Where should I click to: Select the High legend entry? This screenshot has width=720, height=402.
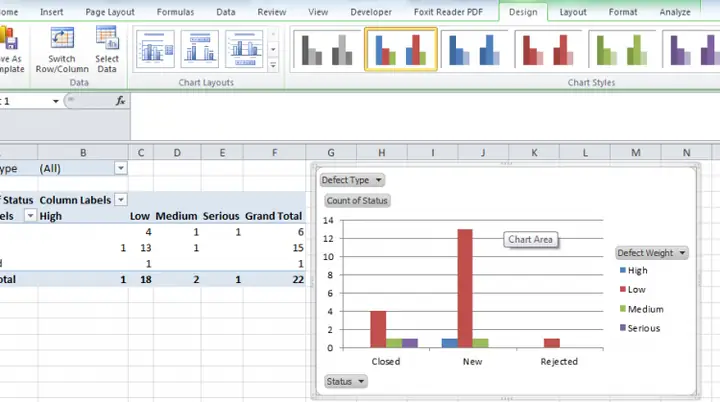coord(634,271)
